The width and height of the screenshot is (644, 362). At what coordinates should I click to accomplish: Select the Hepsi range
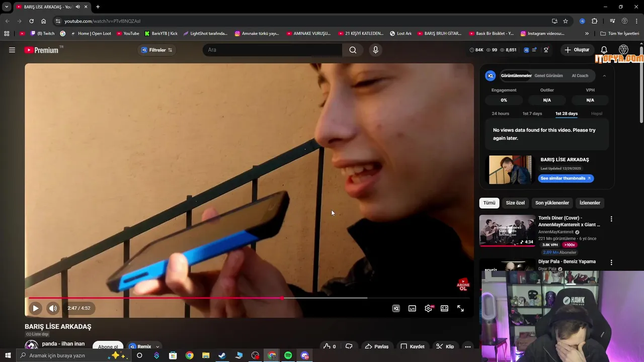597,114
